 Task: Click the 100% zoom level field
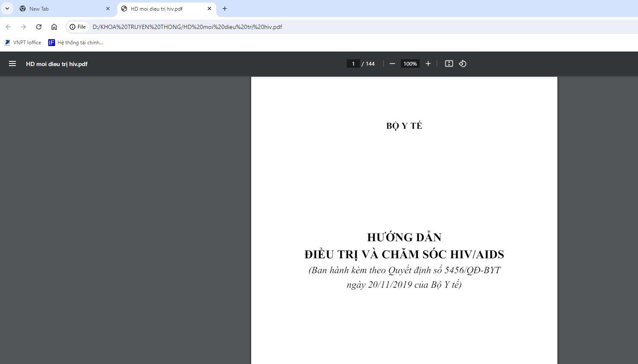point(410,64)
